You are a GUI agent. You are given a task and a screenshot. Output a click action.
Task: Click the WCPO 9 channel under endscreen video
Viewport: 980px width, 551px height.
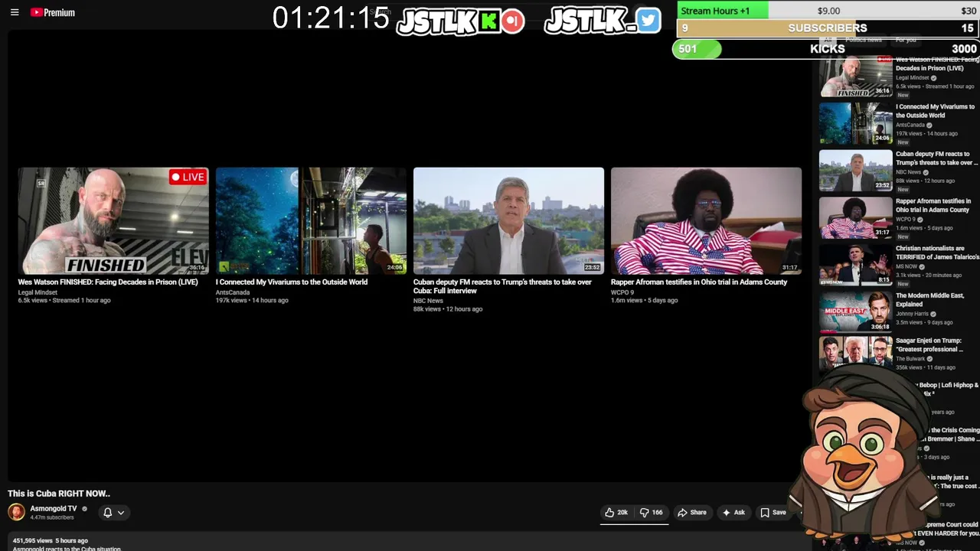coord(622,292)
